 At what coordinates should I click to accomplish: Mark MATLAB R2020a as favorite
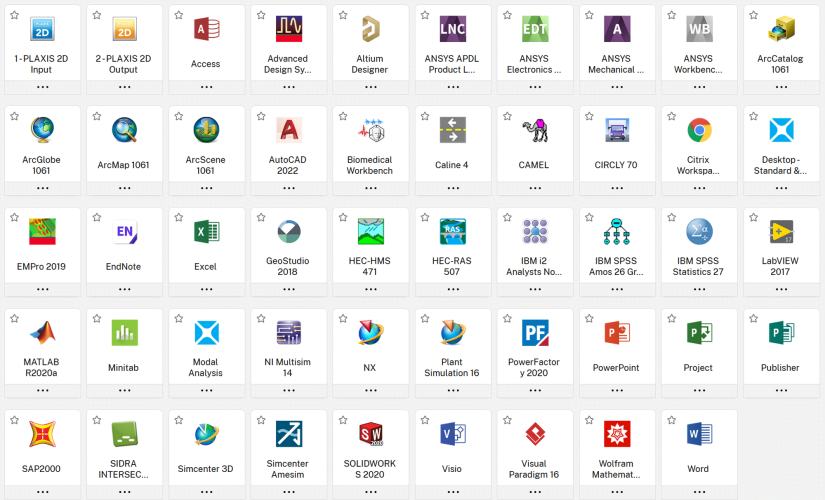tap(15, 318)
